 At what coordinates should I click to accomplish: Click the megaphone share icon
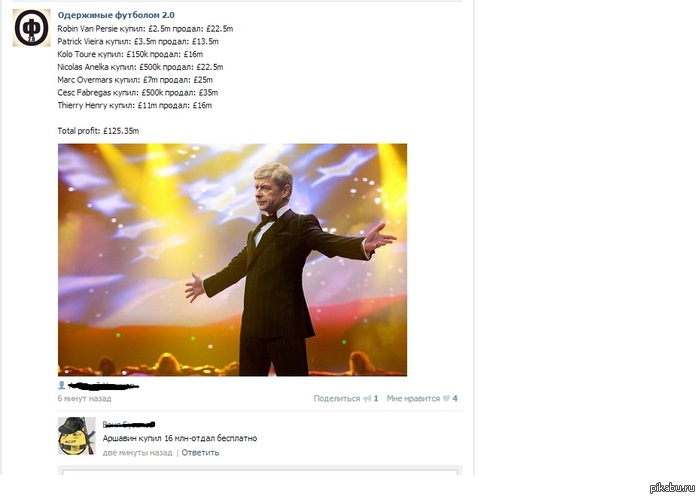(367, 399)
